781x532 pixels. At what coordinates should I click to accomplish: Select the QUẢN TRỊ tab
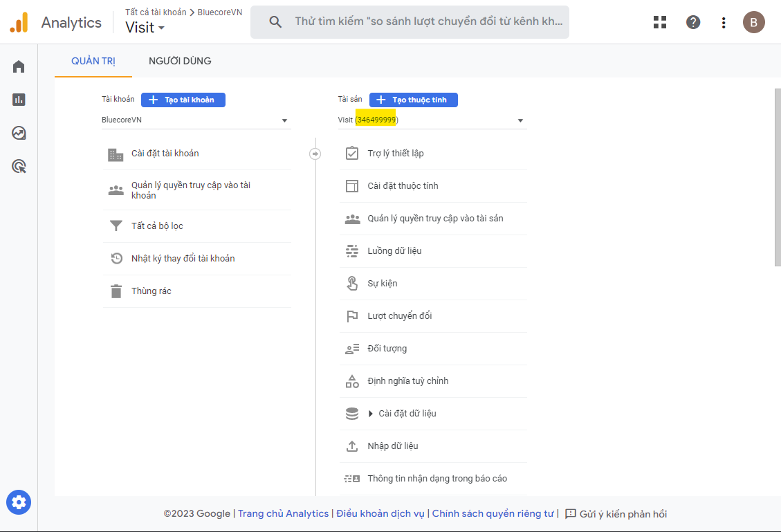pos(93,61)
